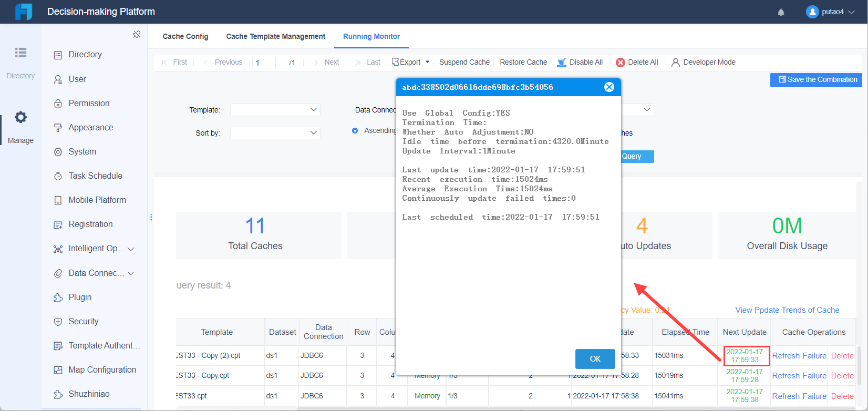868x411 pixels.
Task: Switch to Cache Template Management tab
Action: coord(276,36)
